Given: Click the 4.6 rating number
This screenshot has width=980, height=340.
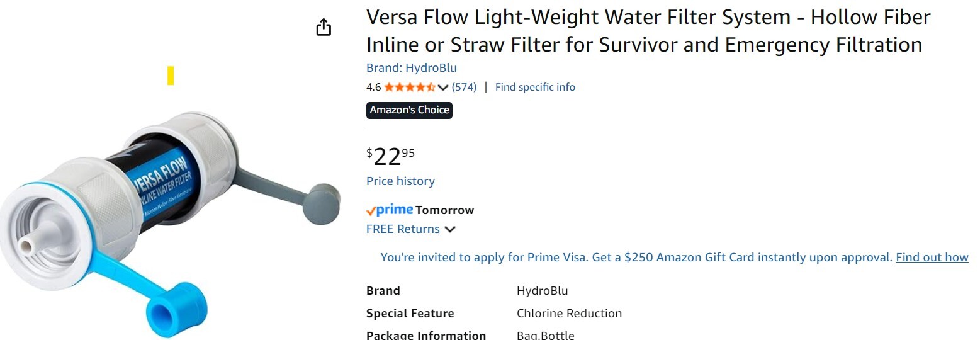Looking at the screenshot, I should coord(374,87).
